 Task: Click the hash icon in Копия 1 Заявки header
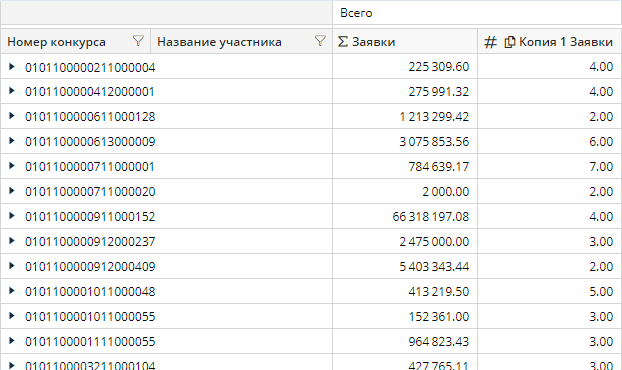pos(490,42)
